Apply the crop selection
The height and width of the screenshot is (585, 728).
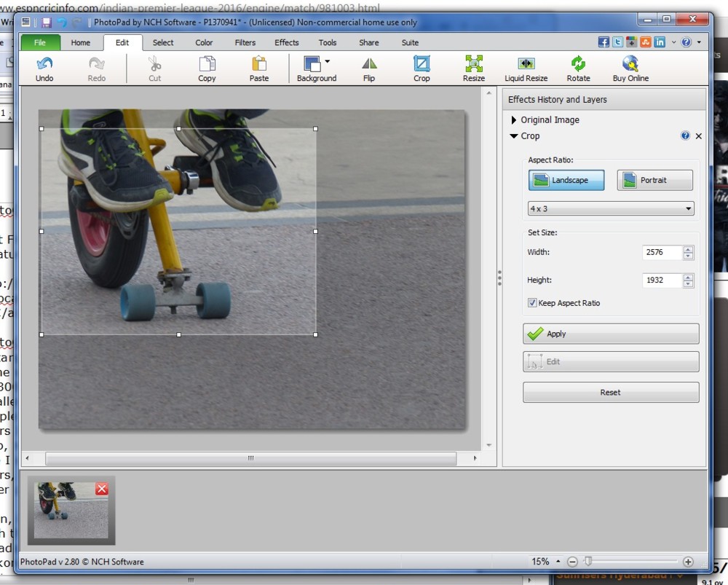tap(611, 334)
